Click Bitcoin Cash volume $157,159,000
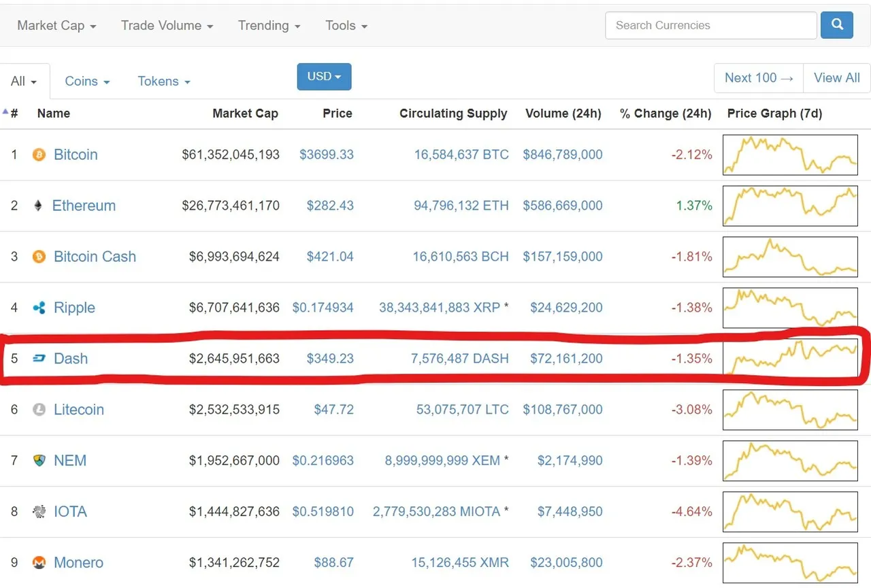Image resolution: width=871 pixels, height=588 pixels. click(563, 257)
